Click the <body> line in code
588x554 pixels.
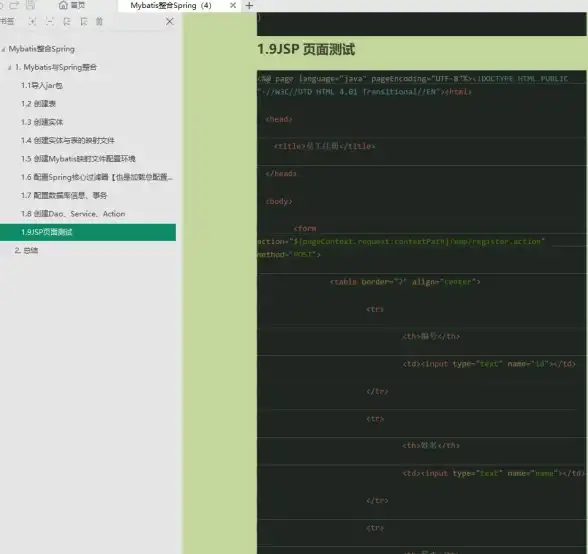279,201
